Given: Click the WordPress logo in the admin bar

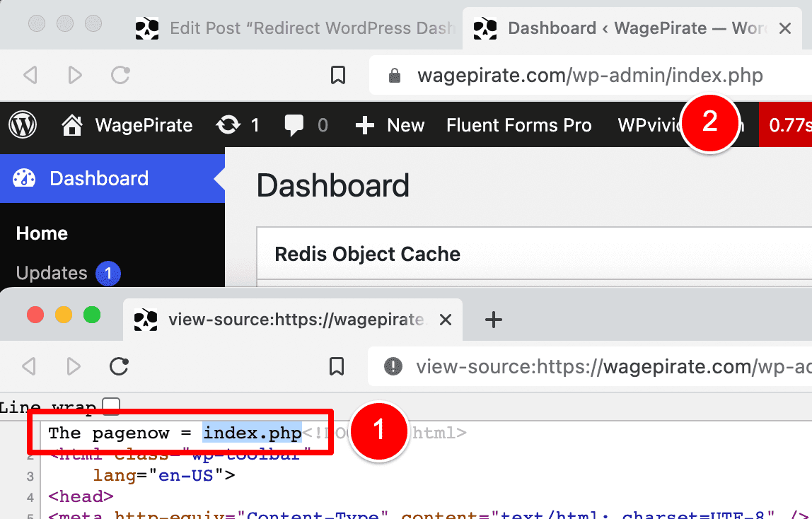Looking at the screenshot, I should 23,124.
